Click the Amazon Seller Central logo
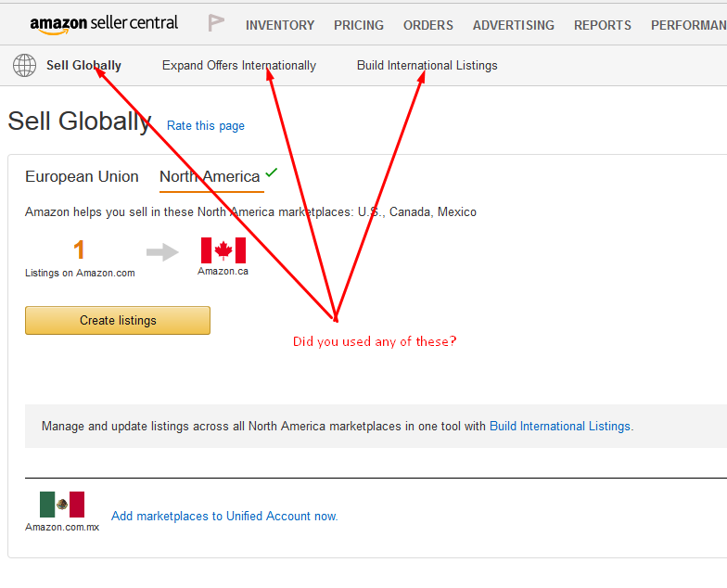 [x=104, y=24]
